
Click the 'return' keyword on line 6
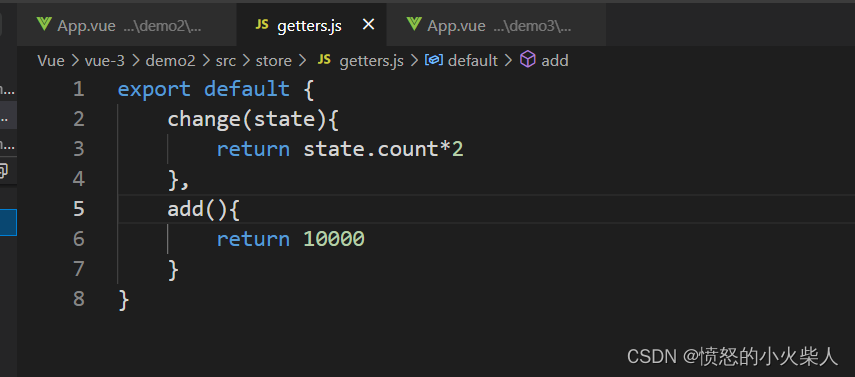254,239
